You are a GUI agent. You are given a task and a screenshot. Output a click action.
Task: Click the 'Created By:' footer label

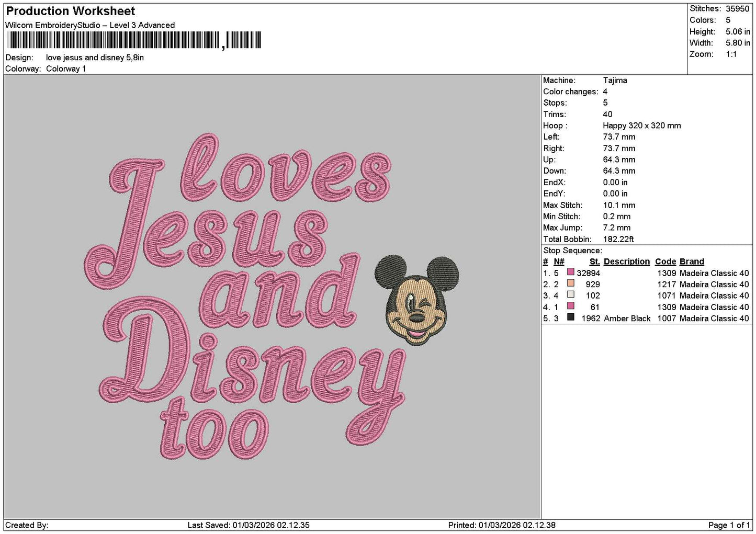27,525
